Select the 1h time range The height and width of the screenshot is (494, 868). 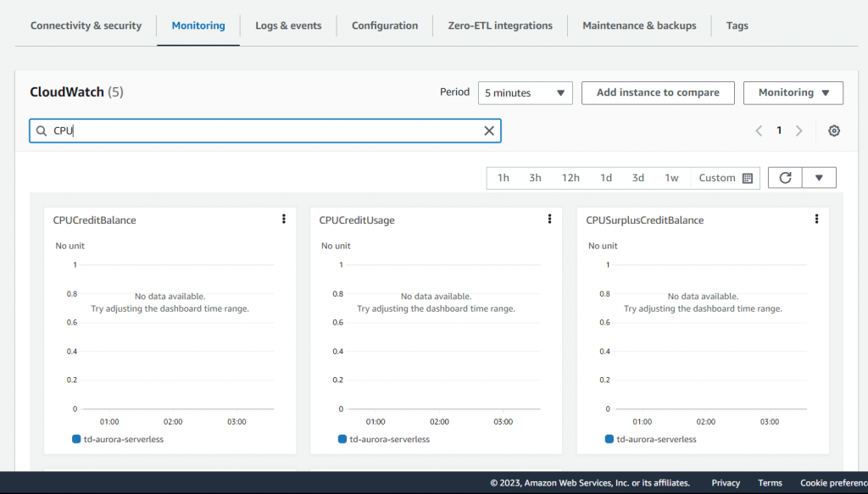click(504, 178)
